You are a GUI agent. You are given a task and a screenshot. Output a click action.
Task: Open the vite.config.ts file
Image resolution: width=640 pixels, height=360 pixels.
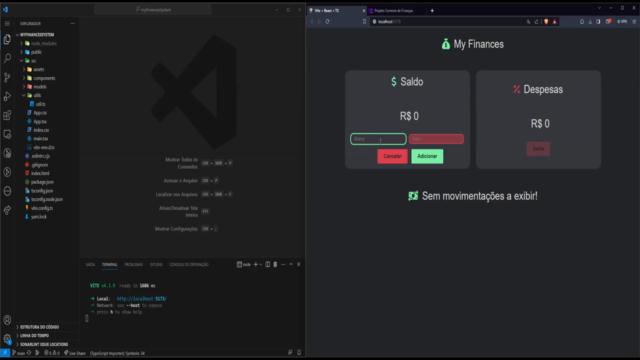click(41, 208)
